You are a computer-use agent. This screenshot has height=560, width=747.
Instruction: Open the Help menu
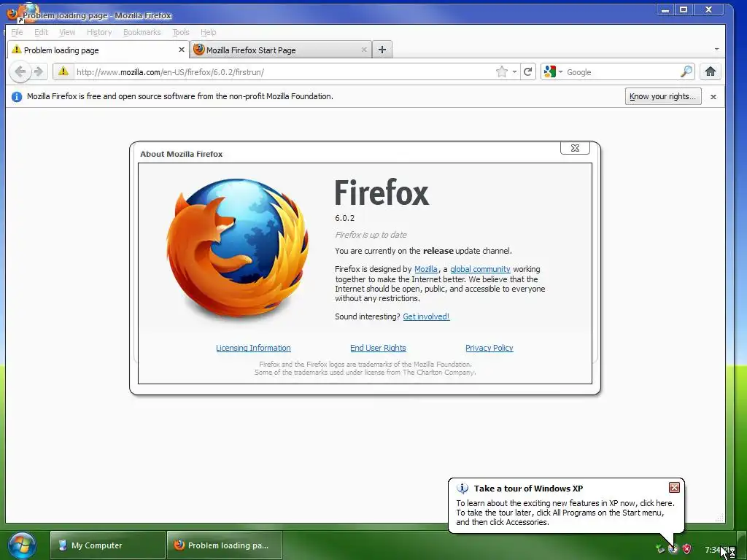coord(208,32)
